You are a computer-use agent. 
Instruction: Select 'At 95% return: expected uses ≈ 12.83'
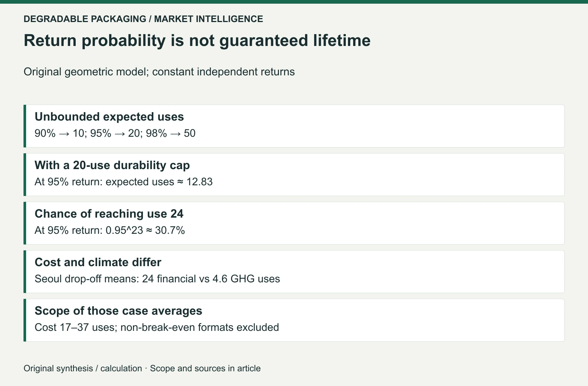pyautogui.click(x=123, y=182)
